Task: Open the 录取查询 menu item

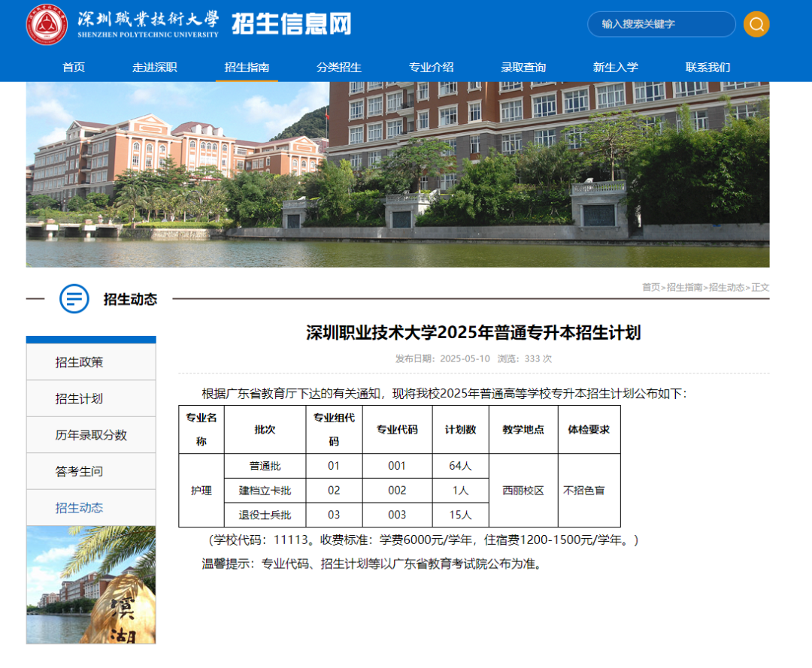Action: 523,67
